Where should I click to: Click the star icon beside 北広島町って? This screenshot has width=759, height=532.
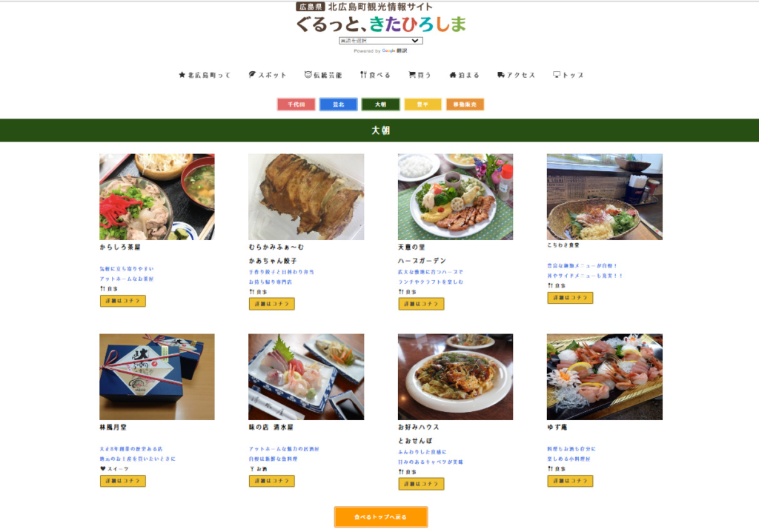pyautogui.click(x=182, y=75)
